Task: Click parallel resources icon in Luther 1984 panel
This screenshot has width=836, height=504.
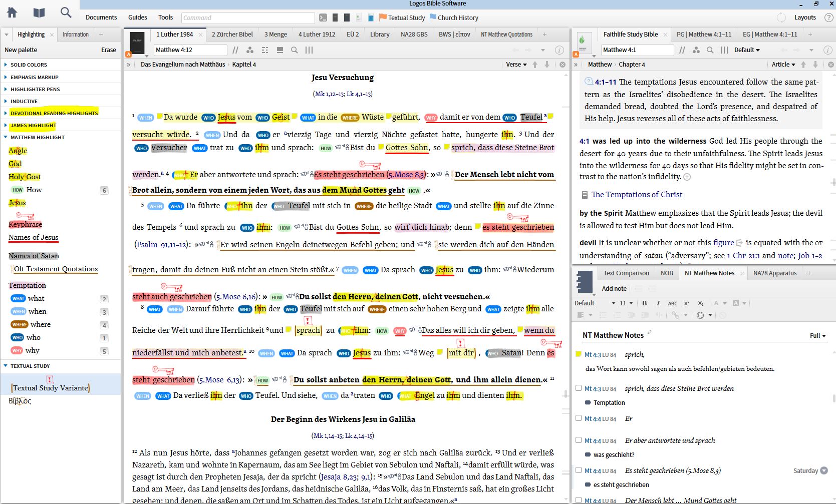Action: (235, 50)
